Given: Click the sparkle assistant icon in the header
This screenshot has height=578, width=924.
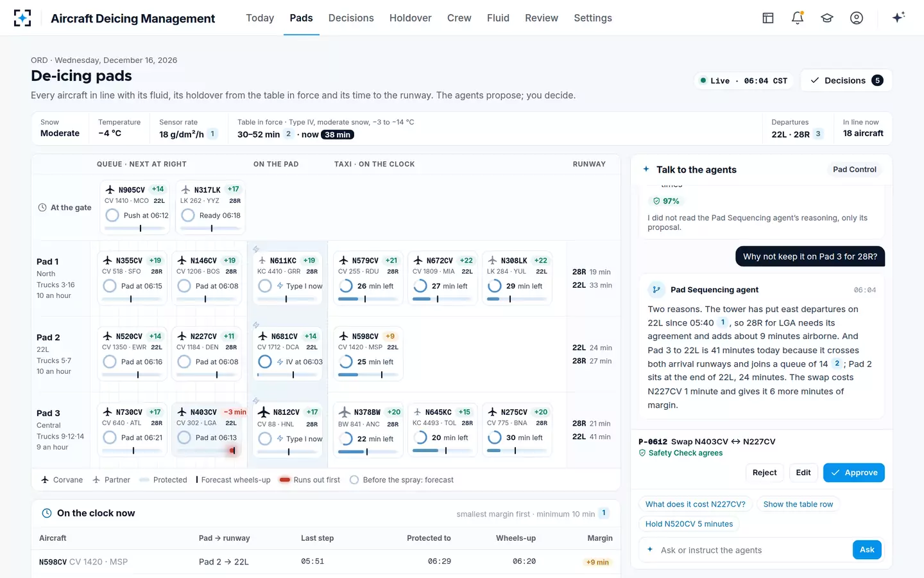Looking at the screenshot, I should point(898,17).
